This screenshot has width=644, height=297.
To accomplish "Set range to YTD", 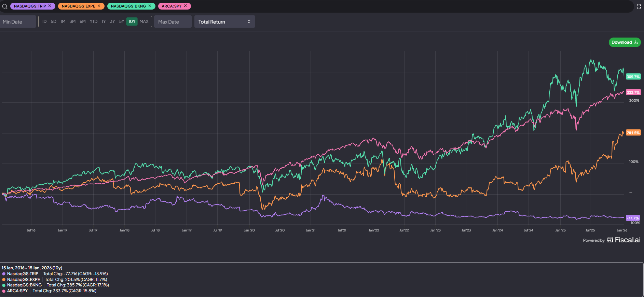I will (94, 22).
